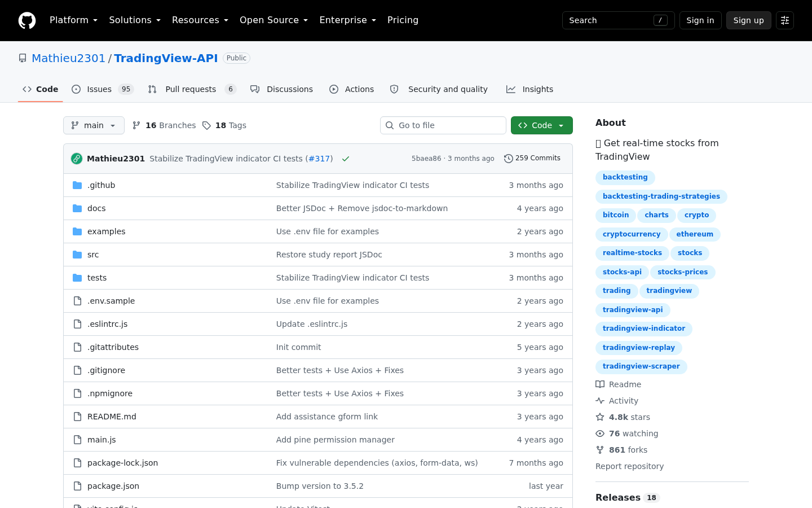Open the package.json file
The width and height of the screenshot is (812, 508).
click(x=113, y=486)
